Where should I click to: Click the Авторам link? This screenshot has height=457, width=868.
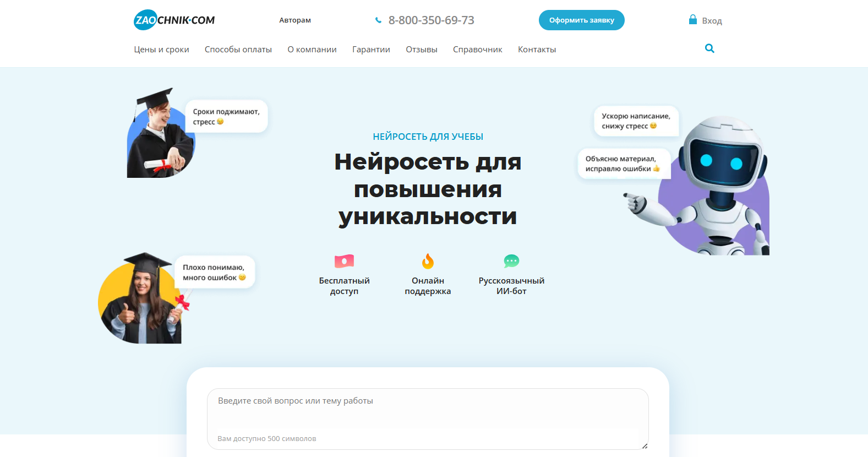294,20
